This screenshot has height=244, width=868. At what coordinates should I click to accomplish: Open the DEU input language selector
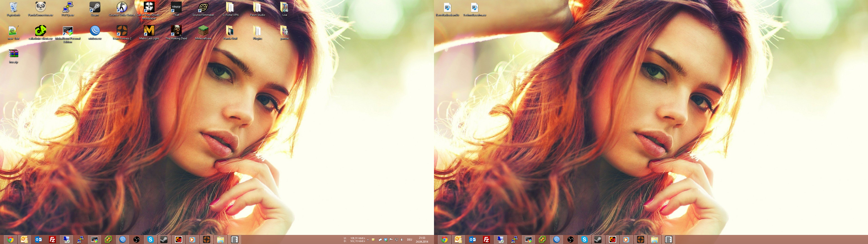[410, 239]
